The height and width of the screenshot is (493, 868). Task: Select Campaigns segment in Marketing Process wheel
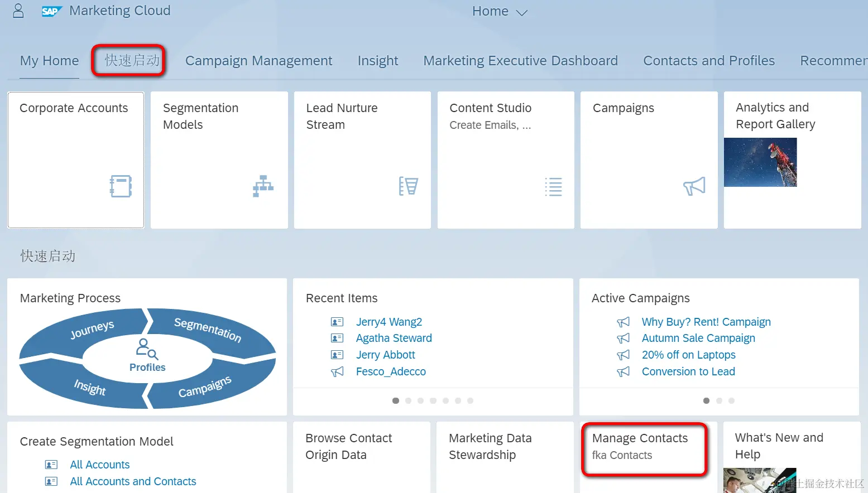coord(205,386)
